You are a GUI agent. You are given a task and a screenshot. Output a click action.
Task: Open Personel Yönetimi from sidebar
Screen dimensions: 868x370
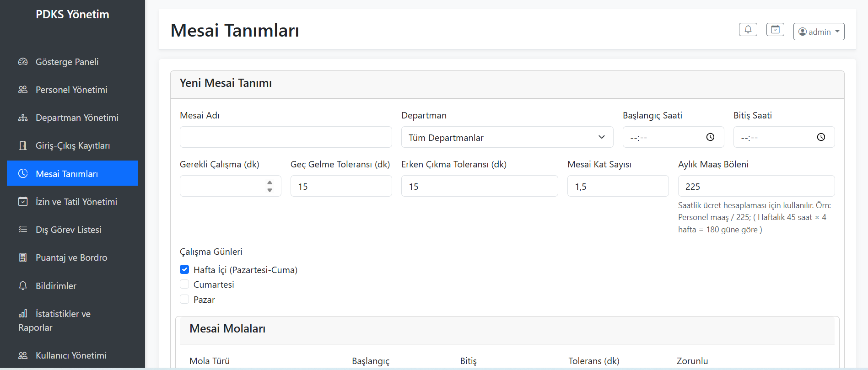[x=71, y=90]
